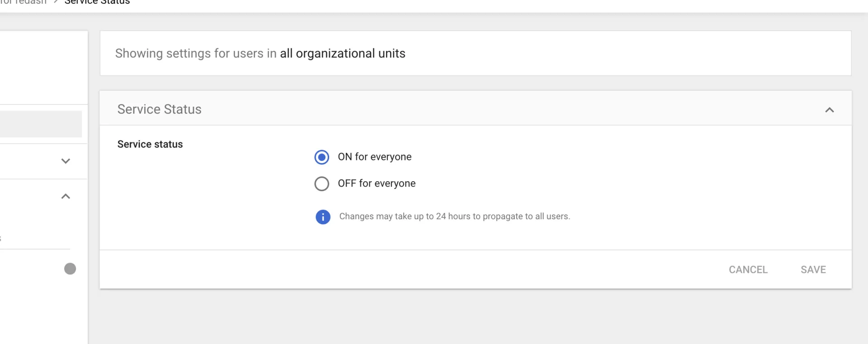Collapse the sidebar section with up chevron

pos(66,196)
